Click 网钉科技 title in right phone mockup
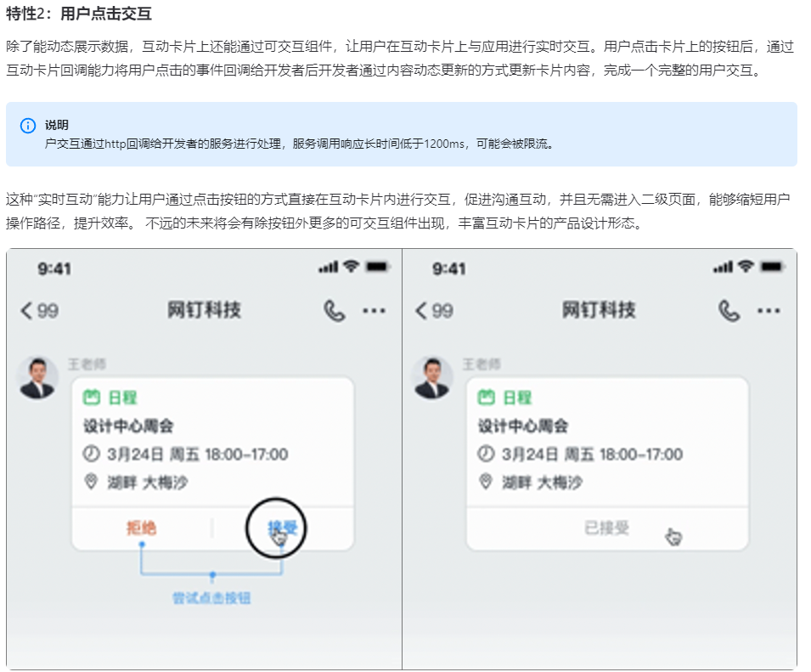This screenshot has width=811, height=672. coord(599,310)
